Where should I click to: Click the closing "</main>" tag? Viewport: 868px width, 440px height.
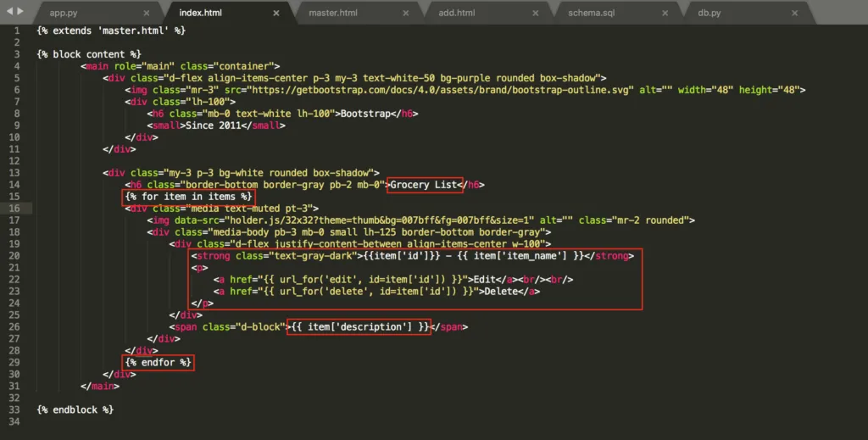click(100, 386)
